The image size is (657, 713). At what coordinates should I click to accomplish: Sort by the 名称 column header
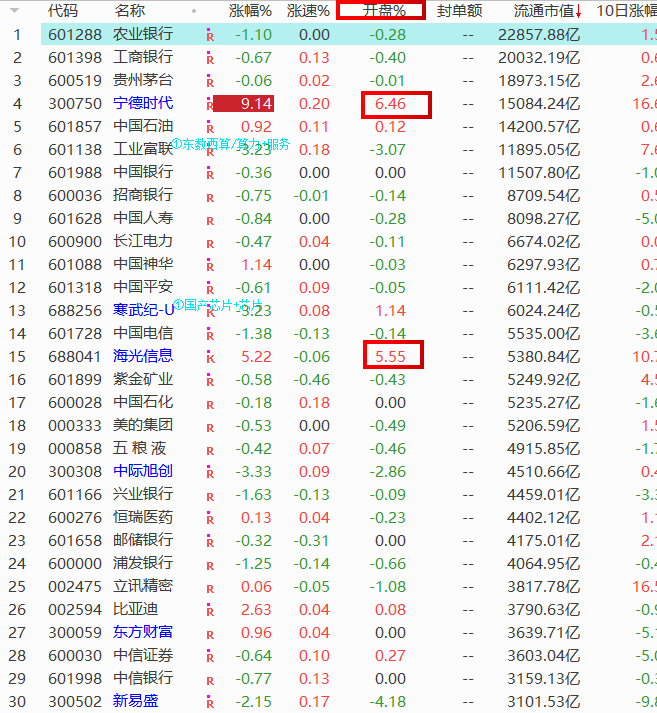pyautogui.click(x=130, y=10)
